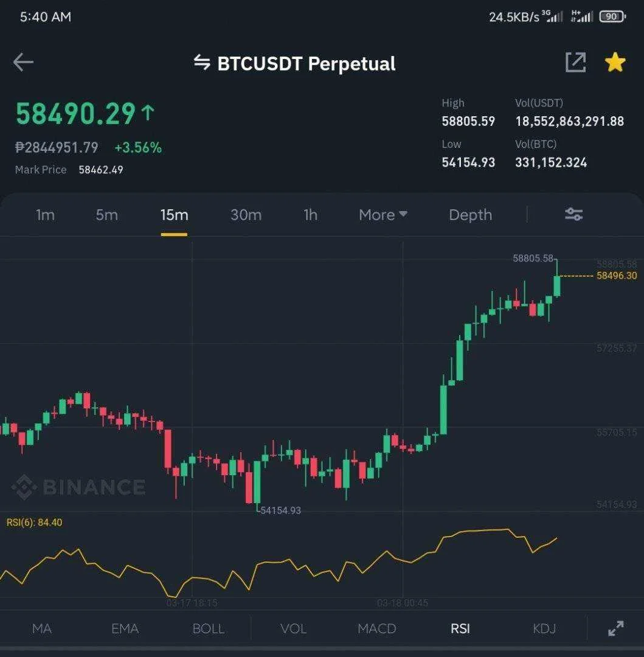The height and width of the screenshot is (657, 644).
Task: Tap the last price 58490.29
Action: [76, 114]
